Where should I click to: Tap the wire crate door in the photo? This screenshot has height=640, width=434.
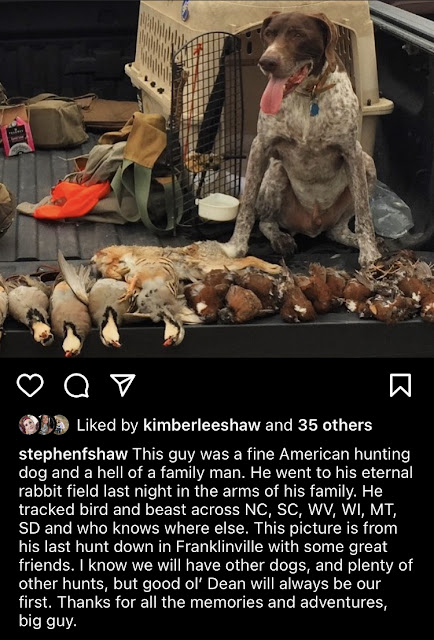206,131
